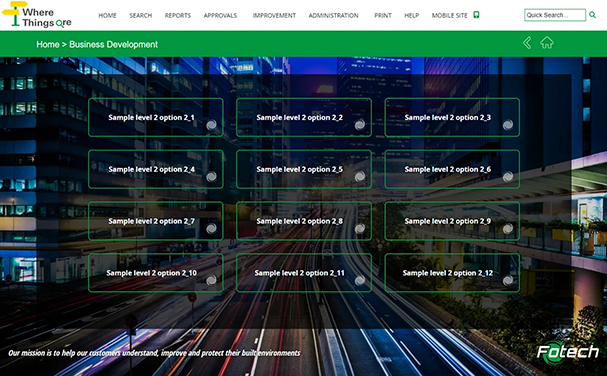Click swirl icon on option 2_11 tile

click(360, 280)
